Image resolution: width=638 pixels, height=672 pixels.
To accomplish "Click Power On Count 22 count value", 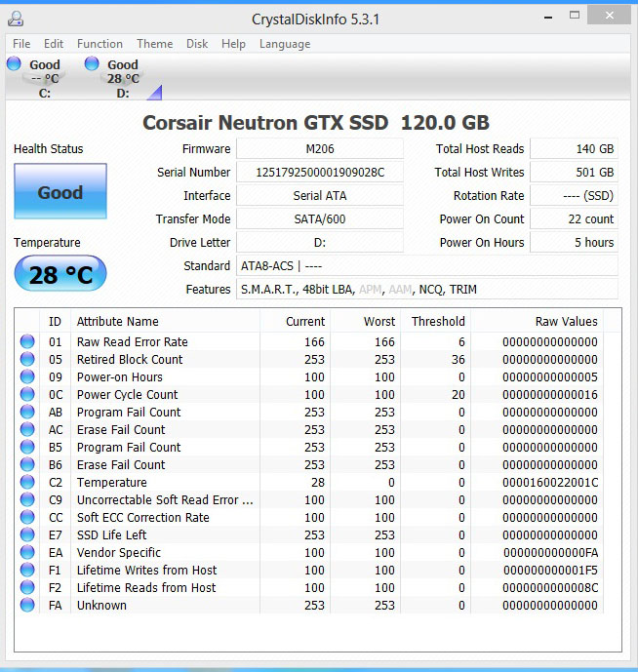I will (575, 219).
